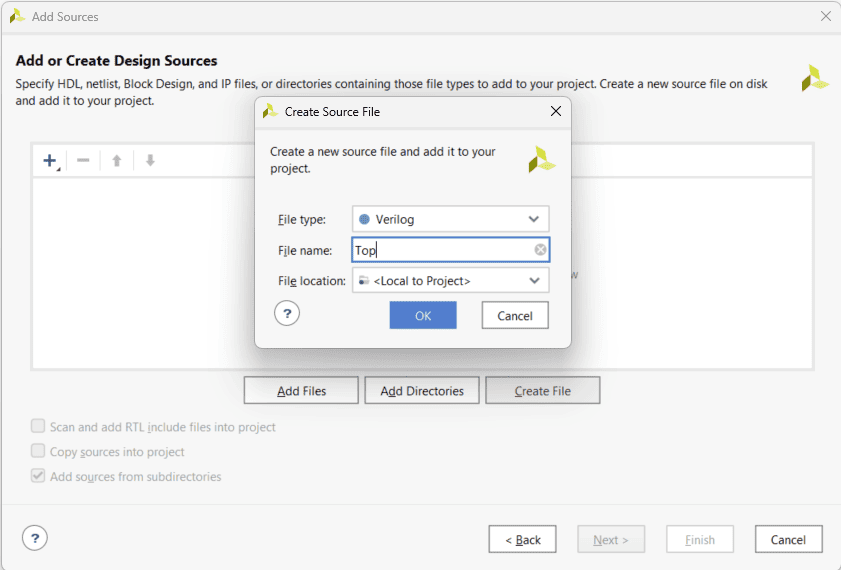The image size is (841, 570).
Task: Click the move up arrow icon
Action: point(117,161)
